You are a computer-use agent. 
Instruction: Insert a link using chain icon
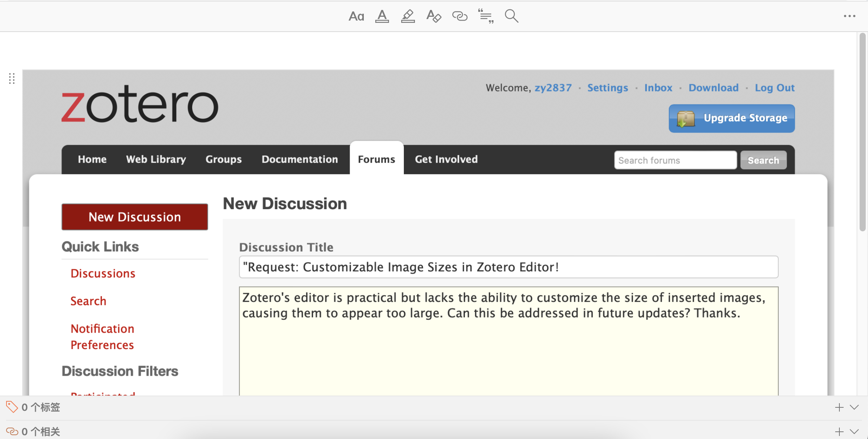[x=460, y=16]
